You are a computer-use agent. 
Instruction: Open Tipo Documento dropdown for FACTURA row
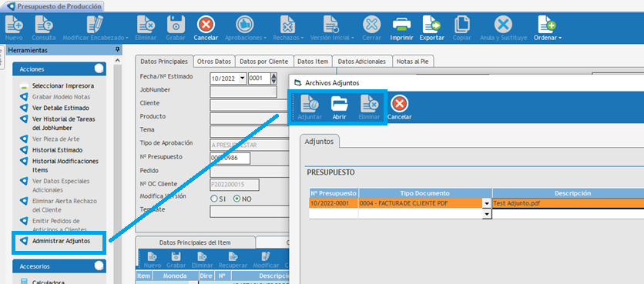pyautogui.click(x=487, y=203)
